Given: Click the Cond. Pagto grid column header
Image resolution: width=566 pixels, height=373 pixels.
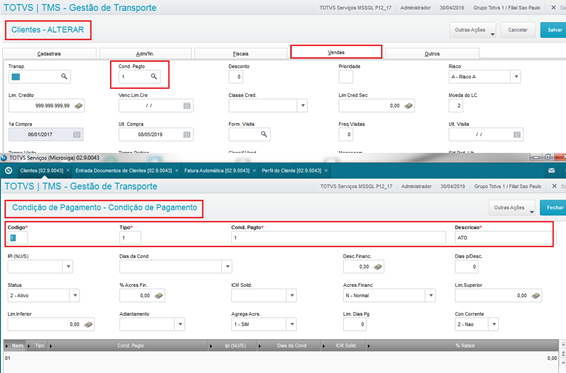Looking at the screenshot, I should pos(130,346).
